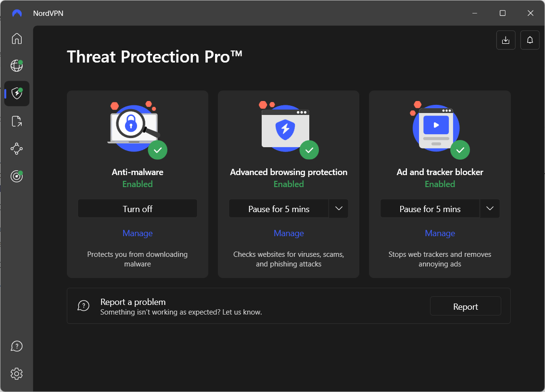The width and height of the screenshot is (545, 392).
Task: Minimize the NordVPN window
Action: tap(474, 13)
